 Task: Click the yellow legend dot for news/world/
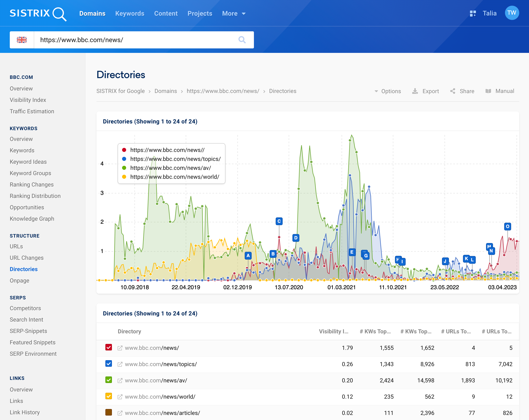pos(124,177)
